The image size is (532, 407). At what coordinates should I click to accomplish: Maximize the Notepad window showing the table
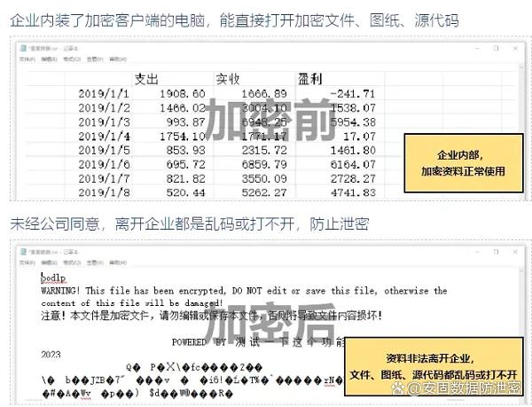pos(496,48)
